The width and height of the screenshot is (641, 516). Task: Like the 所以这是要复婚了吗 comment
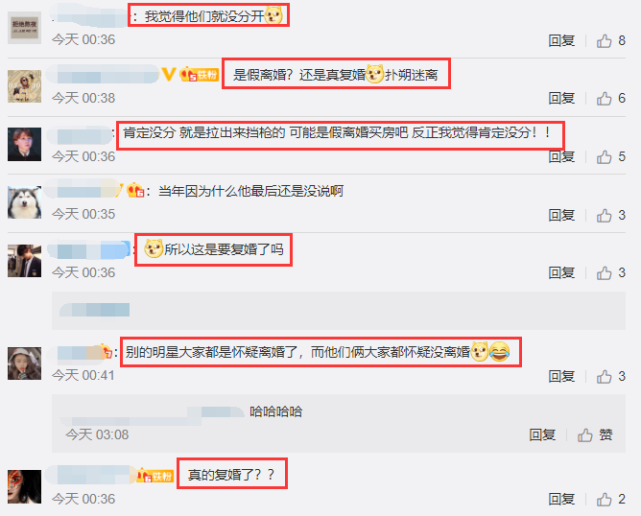[604, 273]
